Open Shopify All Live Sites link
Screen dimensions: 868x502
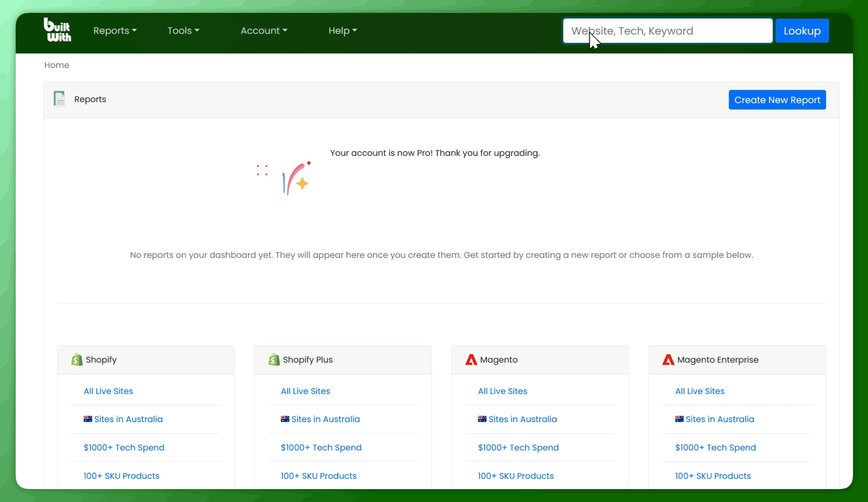(x=108, y=391)
